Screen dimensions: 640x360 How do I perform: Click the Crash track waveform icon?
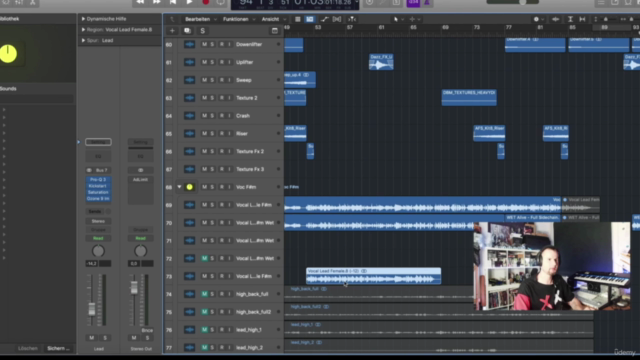189,116
